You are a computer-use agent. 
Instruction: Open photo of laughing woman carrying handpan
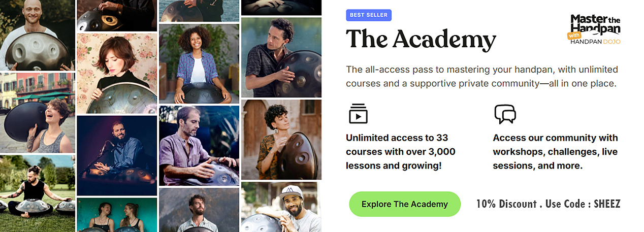(37, 113)
